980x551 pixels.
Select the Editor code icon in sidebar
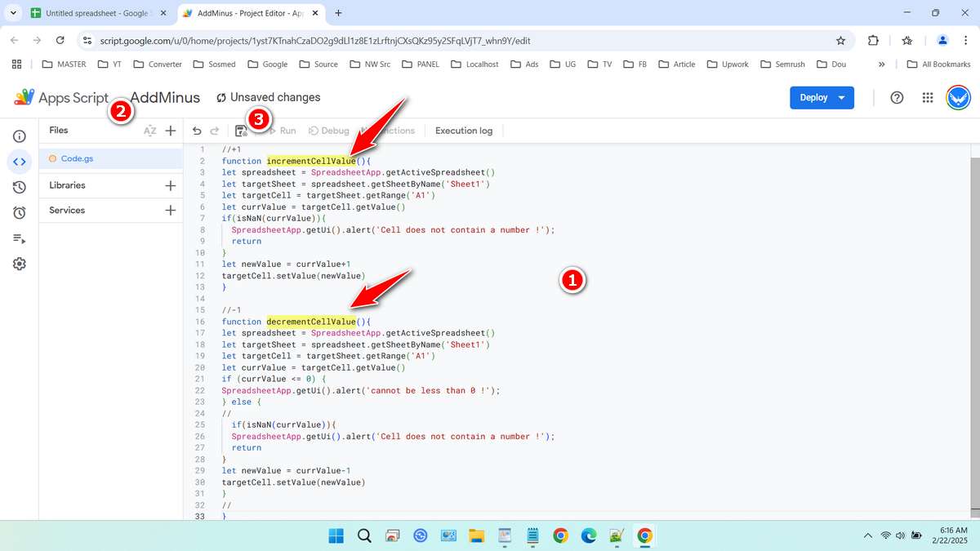[x=20, y=162]
